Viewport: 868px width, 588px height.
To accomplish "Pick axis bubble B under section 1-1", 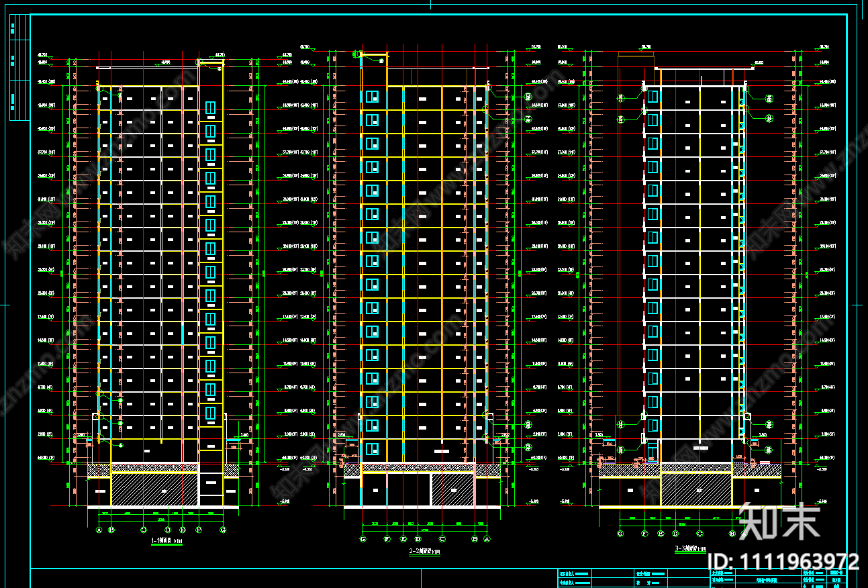I will 111,530.
